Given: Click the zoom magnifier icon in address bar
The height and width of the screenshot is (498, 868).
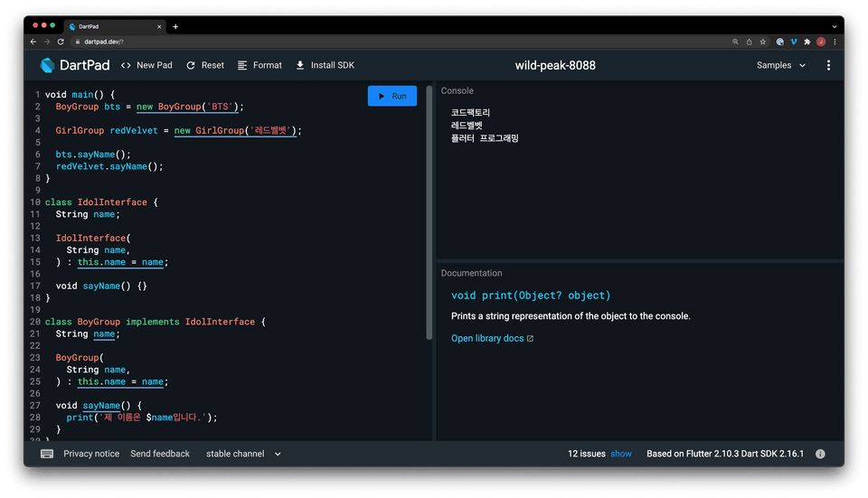Looking at the screenshot, I should [x=735, y=42].
